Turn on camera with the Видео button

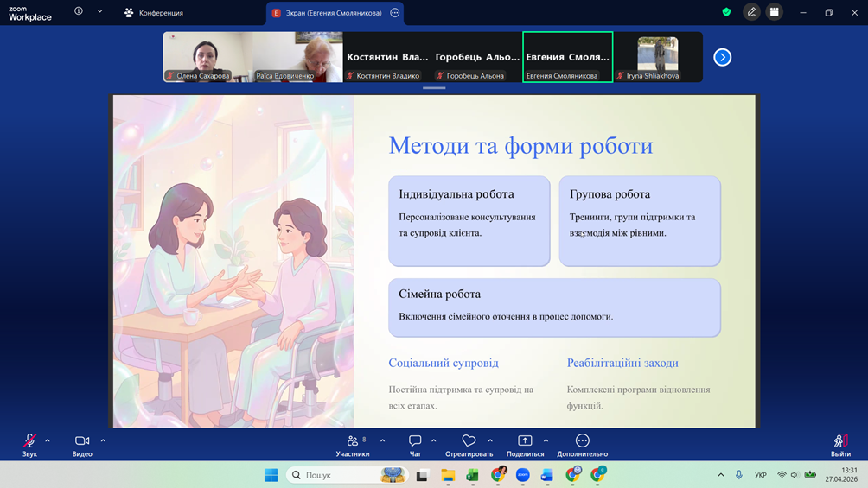[82, 442]
